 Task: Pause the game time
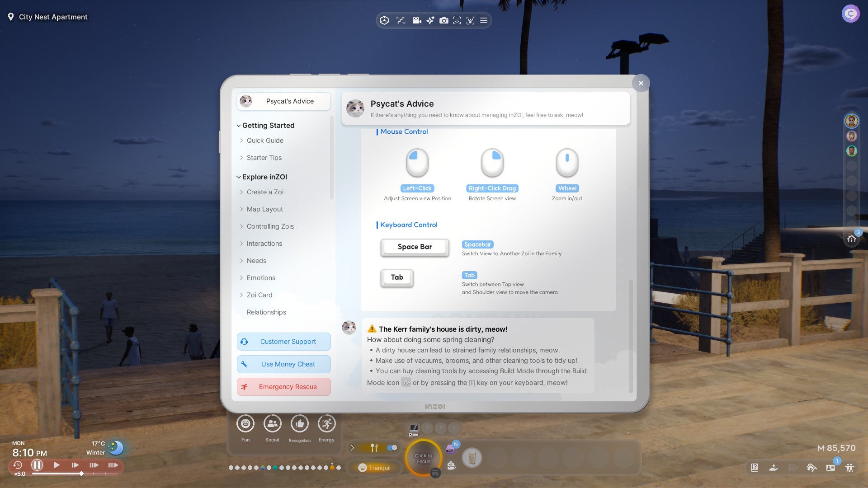click(x=37, y=465)
